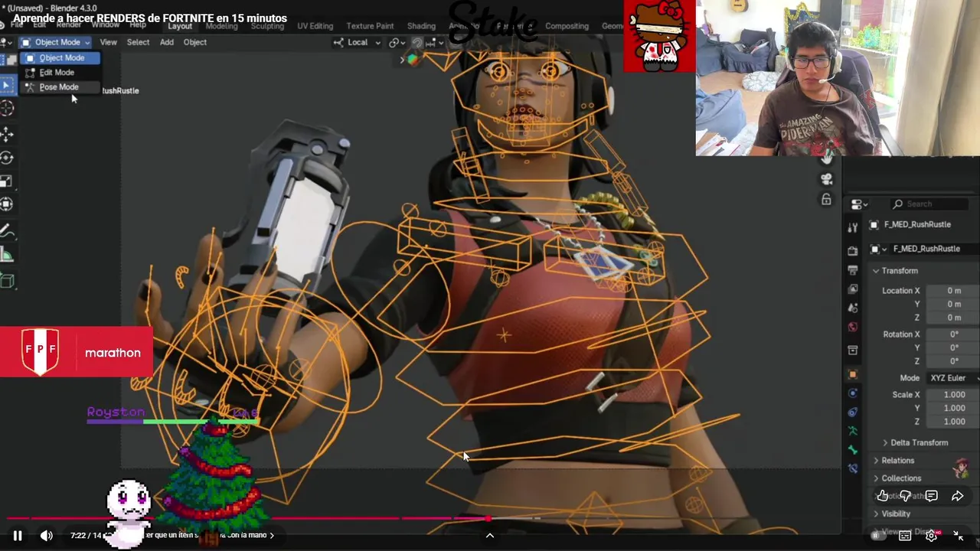The image size is (980, 551).
Task: Switch to the Sculpting workspace tab
Action: [267, 26]
